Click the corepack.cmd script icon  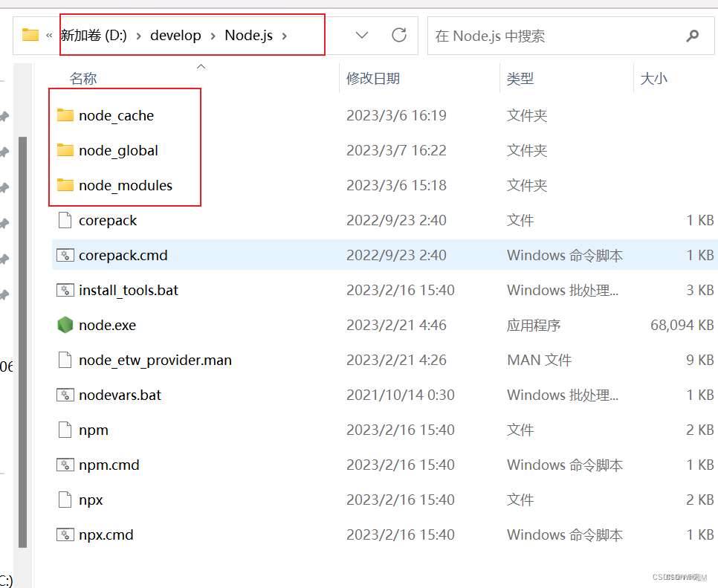coord(65,255)
